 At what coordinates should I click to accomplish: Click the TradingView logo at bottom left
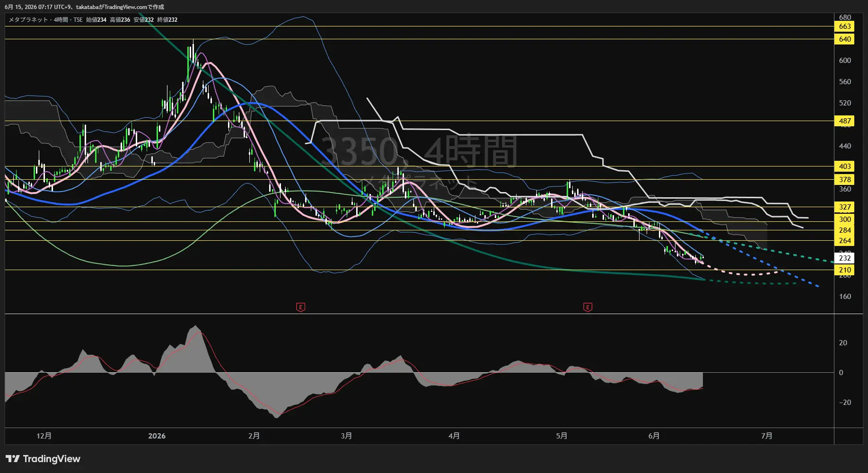[43, 459]
